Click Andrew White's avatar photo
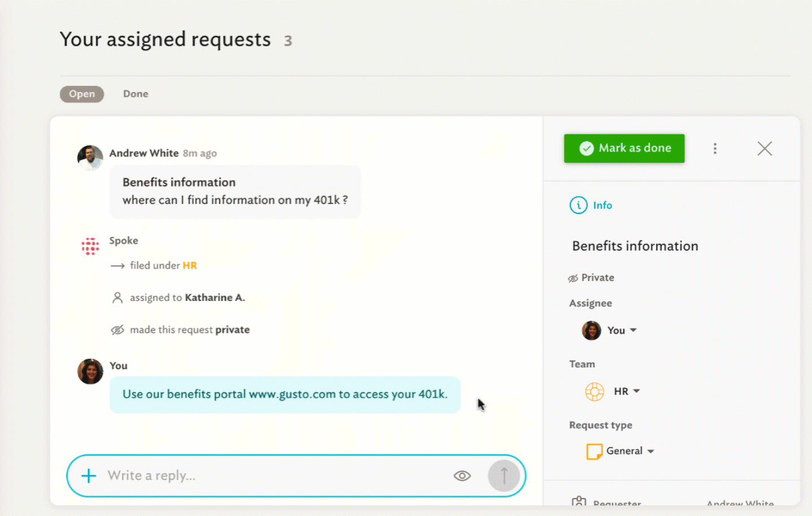Image resolution: width=812 pixels, height=516 pixels. pos(90,158)
